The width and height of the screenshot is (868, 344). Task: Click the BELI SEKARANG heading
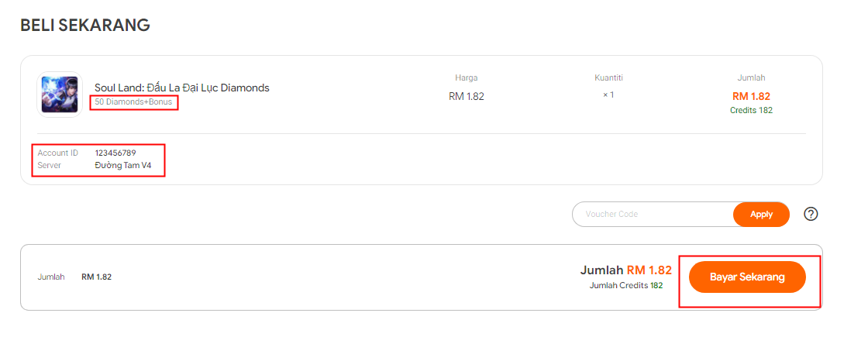(x=85, y=25)
